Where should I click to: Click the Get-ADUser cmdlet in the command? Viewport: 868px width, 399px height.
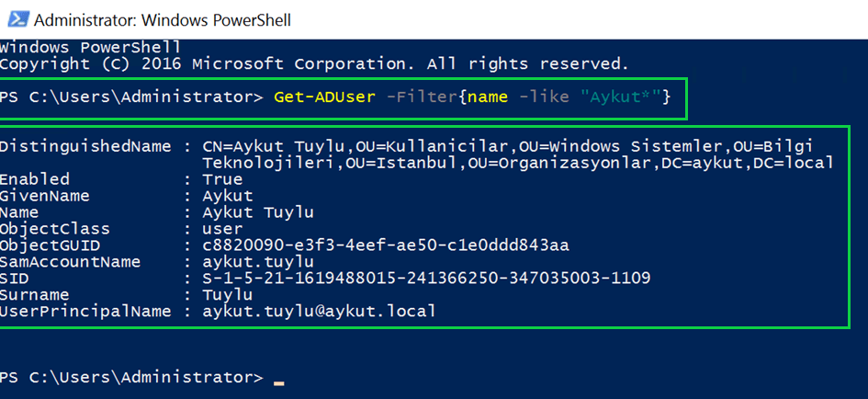[323, 97]
